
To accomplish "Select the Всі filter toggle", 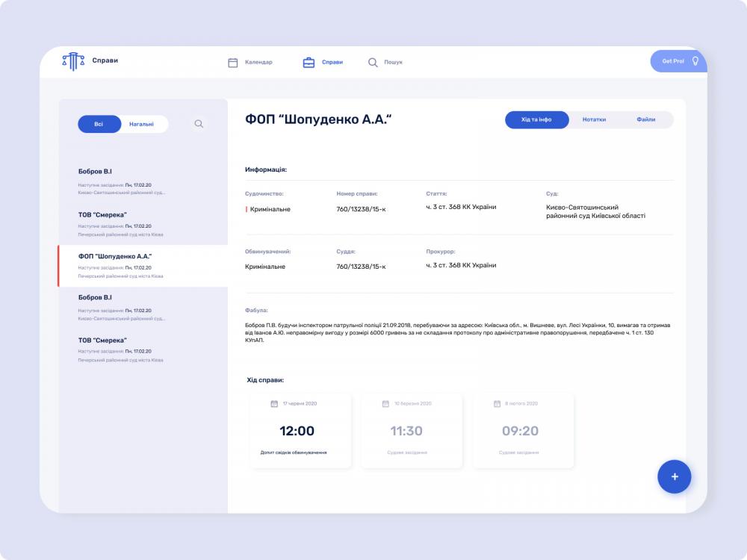I will click(x=99, y=124).
